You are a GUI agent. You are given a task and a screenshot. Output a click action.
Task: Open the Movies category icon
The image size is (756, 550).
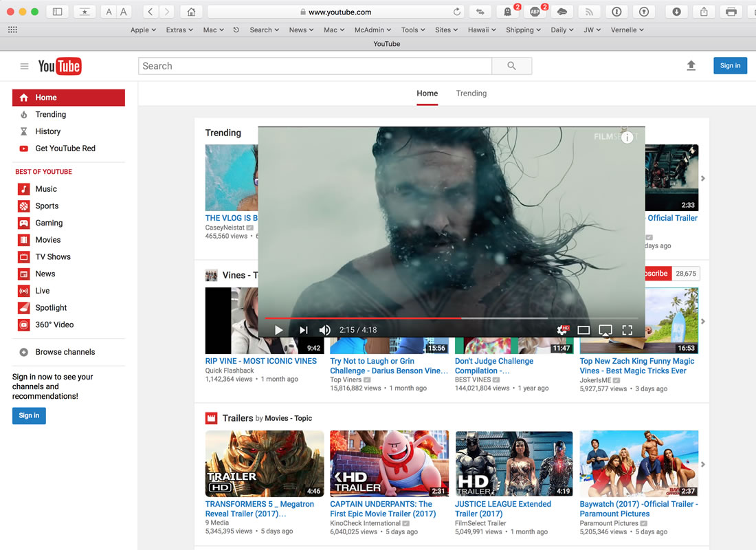pyautogui.click(x=23, y=240)
